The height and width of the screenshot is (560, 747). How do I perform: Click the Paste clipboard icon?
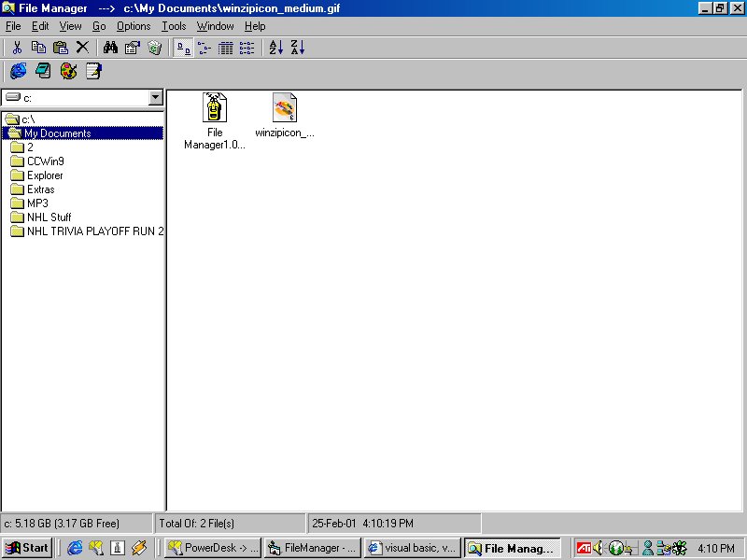(x=61, y=48)
